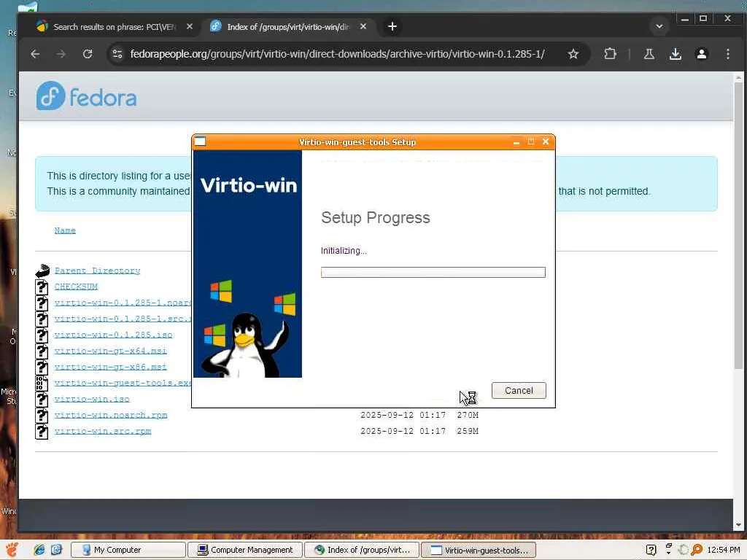Screen dimensions: 747x560
Task: Bookmark this page with the star icon
Action: (573, 54)
